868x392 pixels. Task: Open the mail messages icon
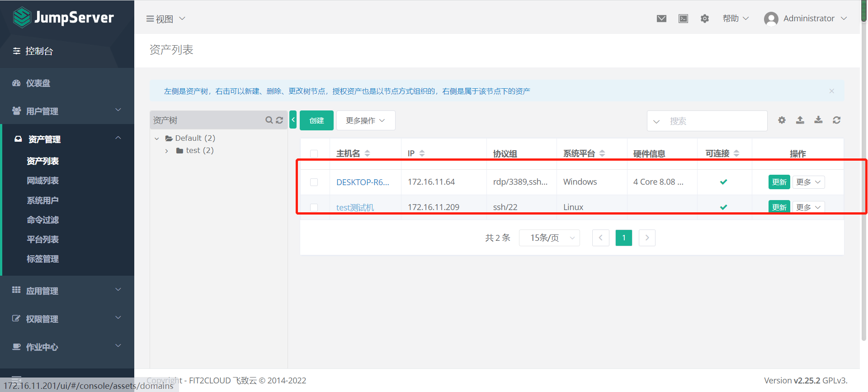661,19
